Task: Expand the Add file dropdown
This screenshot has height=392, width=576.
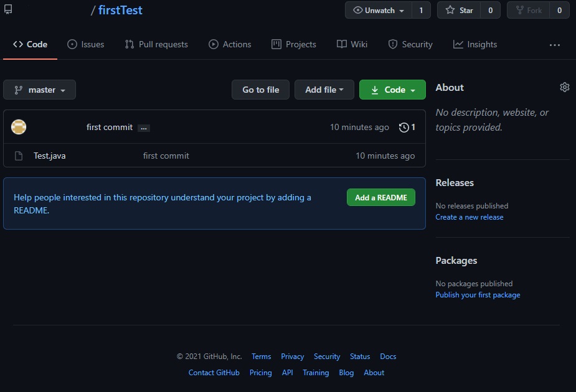Action: [324, 90]
